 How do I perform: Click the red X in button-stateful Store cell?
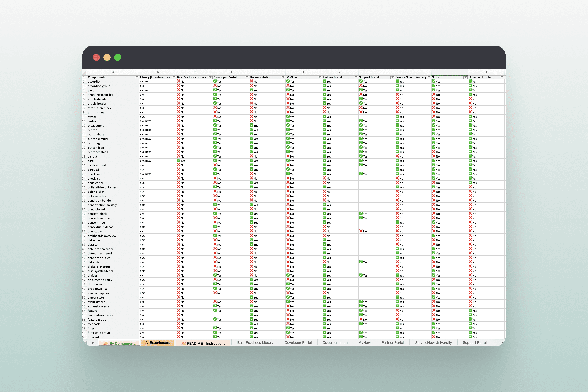coord(434,152)
